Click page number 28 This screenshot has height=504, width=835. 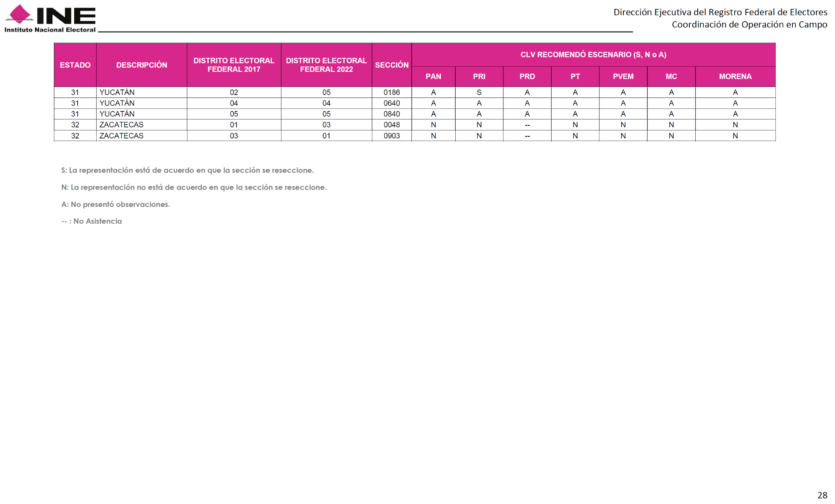point(822,495)
